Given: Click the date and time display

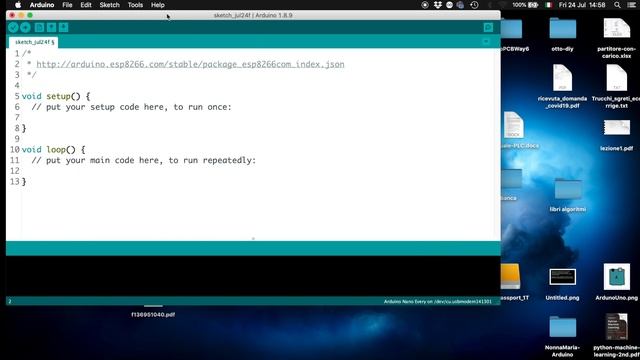Looking at the screenshot, I should coord(582,5).
